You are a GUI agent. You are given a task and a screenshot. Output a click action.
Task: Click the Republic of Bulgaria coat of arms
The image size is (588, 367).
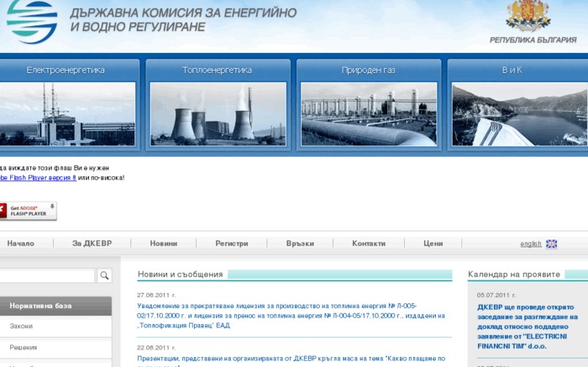point(528,16)
